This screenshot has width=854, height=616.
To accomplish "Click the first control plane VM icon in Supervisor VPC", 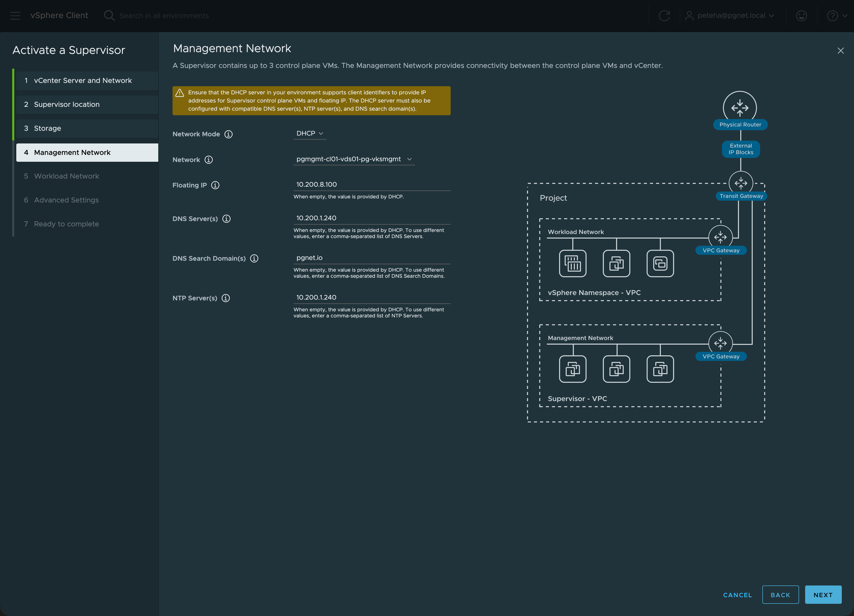I will coord(573,369).
